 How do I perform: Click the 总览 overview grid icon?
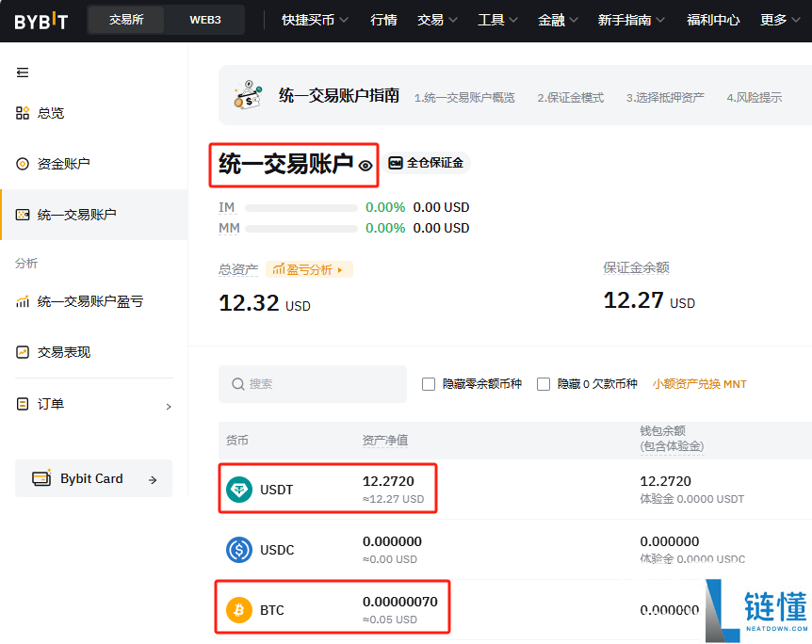[x=23, y=113]
